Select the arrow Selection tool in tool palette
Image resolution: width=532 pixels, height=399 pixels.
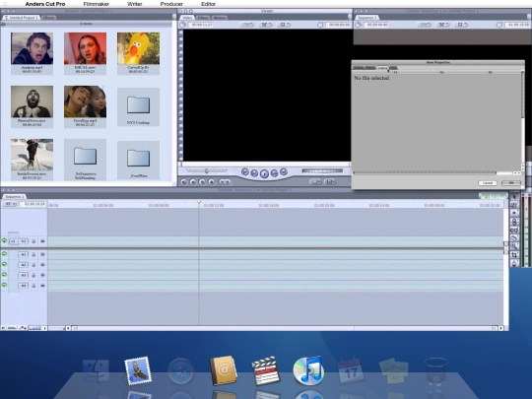tap(514, 197)
